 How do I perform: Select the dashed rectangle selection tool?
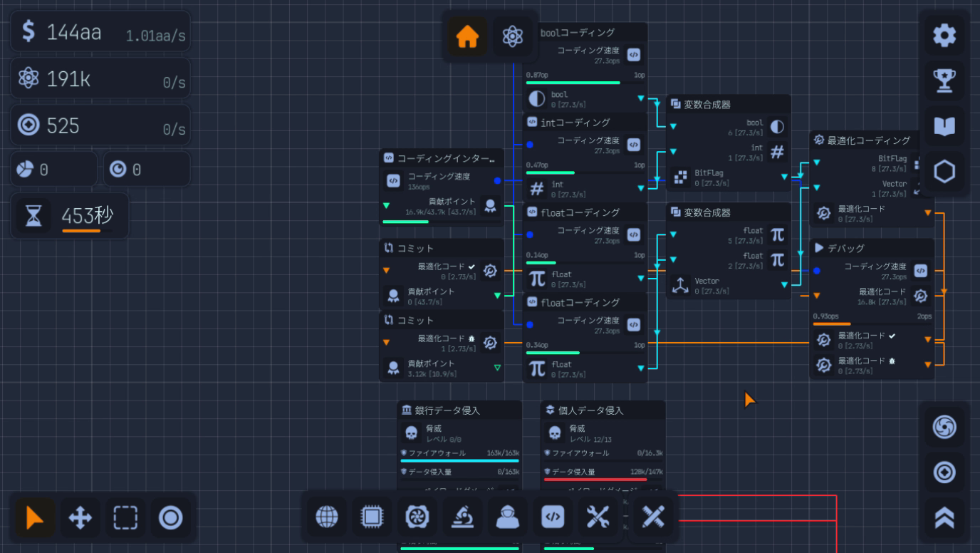125,518
